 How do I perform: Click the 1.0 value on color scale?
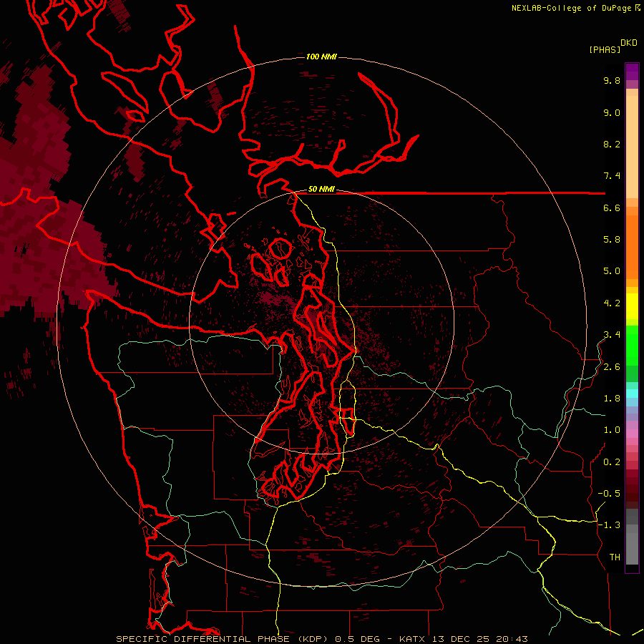tap(612, 430)
